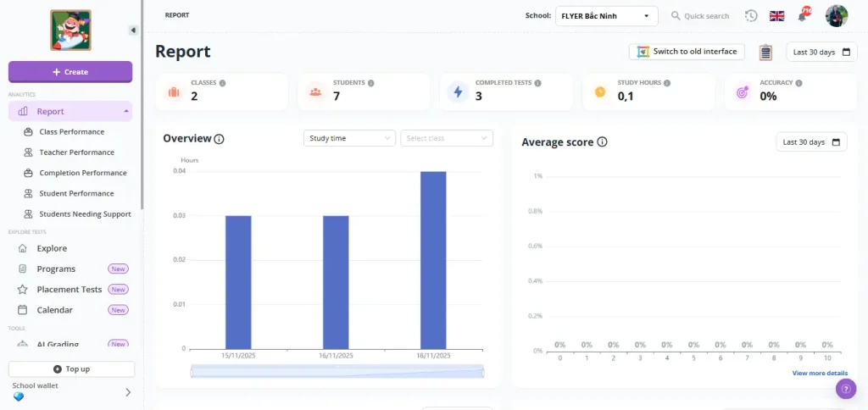Open Teacher Performance report
Viewport: 868px width, 410px height.
(x=76, y=152)
